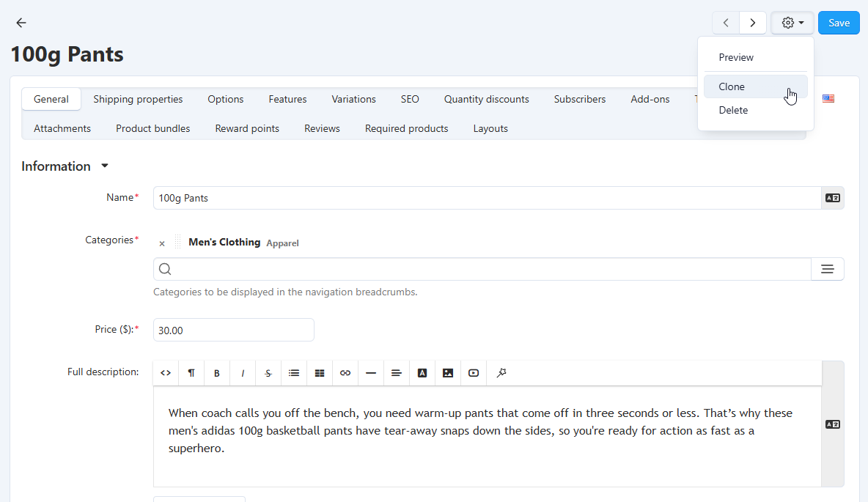Switch to the Features tab
This screenshot has height=502, width=868.
(x=287, y=99)
